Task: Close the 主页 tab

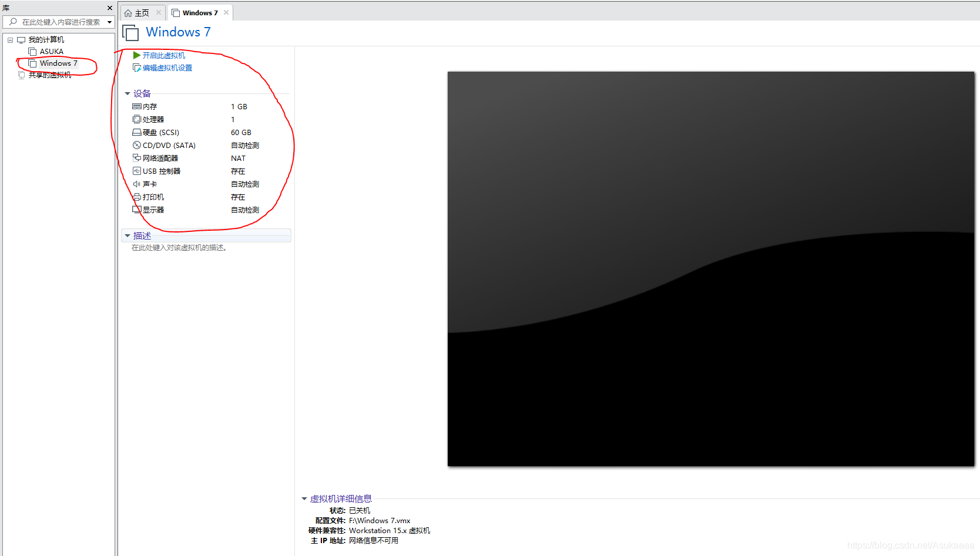Action: click(x=159, y=12)
